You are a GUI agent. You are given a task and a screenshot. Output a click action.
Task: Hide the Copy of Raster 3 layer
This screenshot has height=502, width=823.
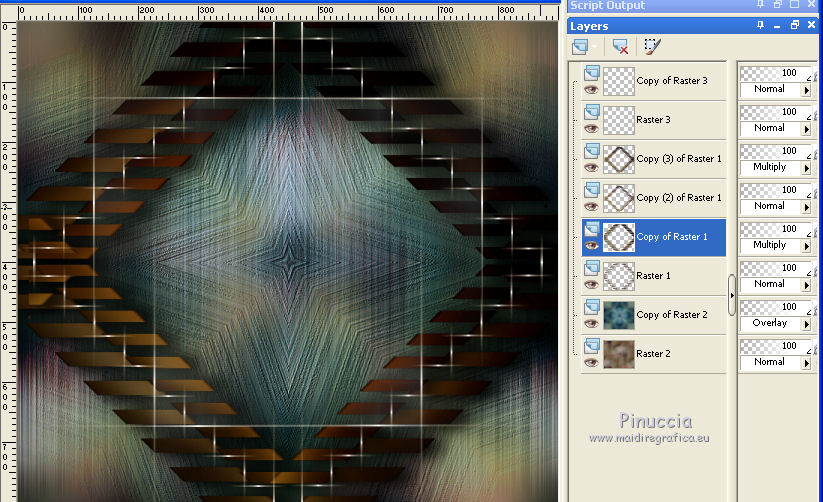coord(590,89)
